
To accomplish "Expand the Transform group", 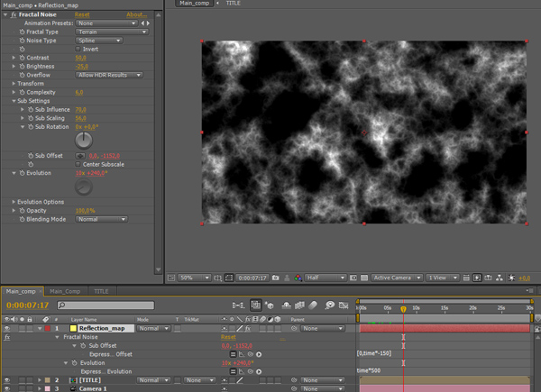I will [x=14, y=84].
